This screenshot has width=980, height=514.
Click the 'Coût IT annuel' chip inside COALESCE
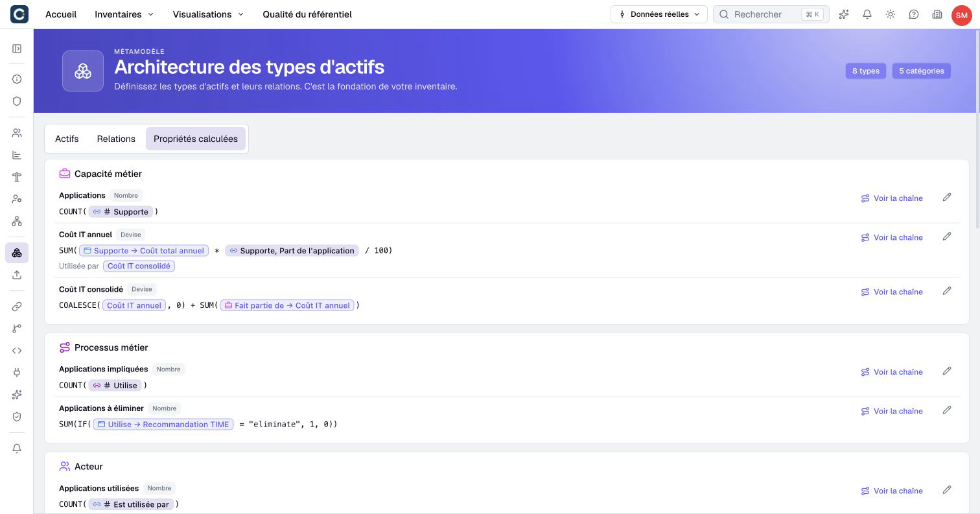coord(134,305)
